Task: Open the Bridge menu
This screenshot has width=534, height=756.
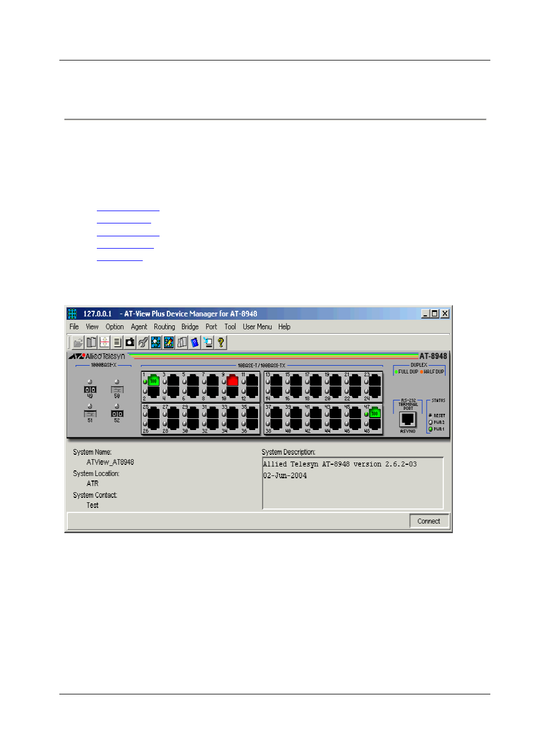Action: pyautogui.click(x=190, y=327)
